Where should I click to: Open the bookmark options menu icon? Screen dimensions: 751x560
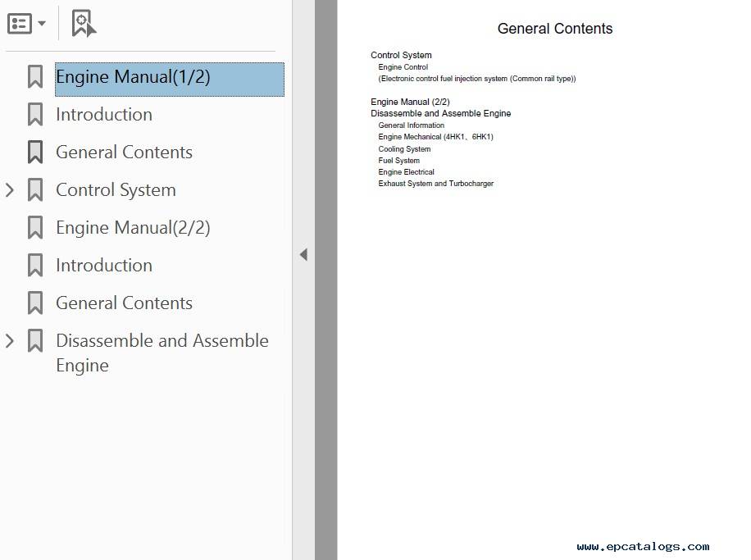(x=20, y=24)
